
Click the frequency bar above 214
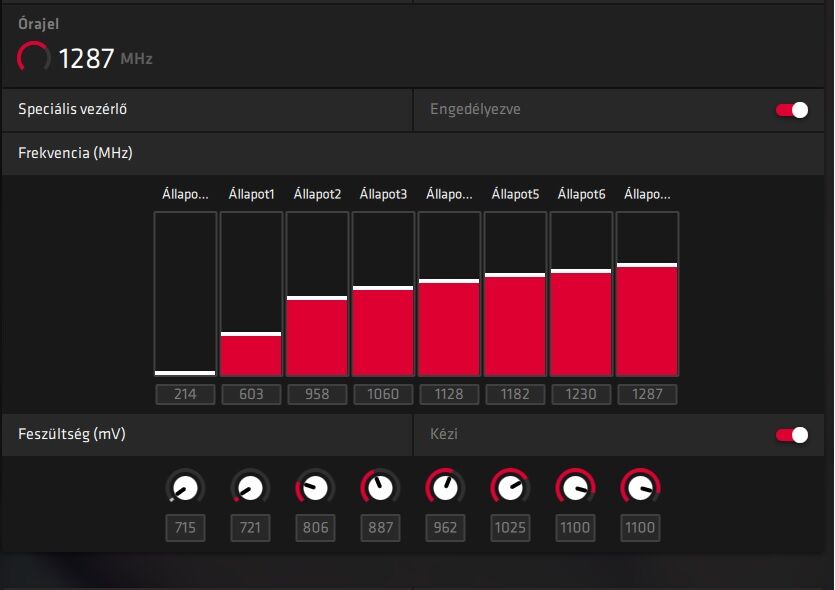[185, 294]
